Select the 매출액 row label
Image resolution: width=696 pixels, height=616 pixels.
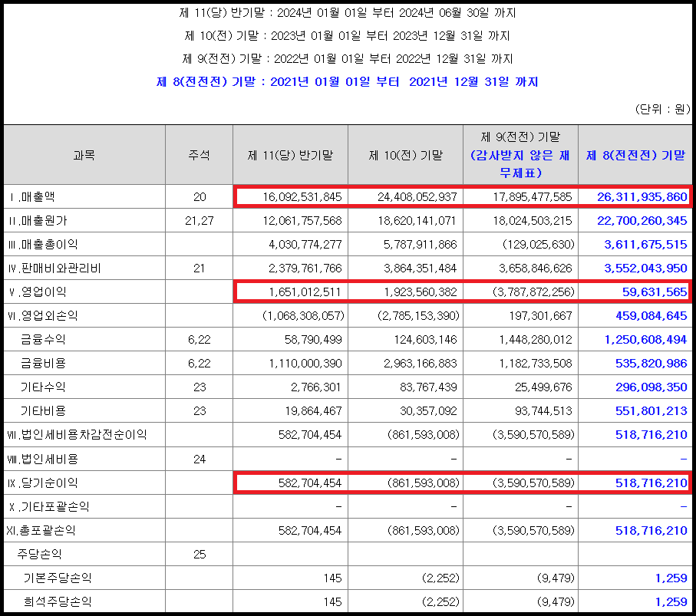(x=31, y=196)
